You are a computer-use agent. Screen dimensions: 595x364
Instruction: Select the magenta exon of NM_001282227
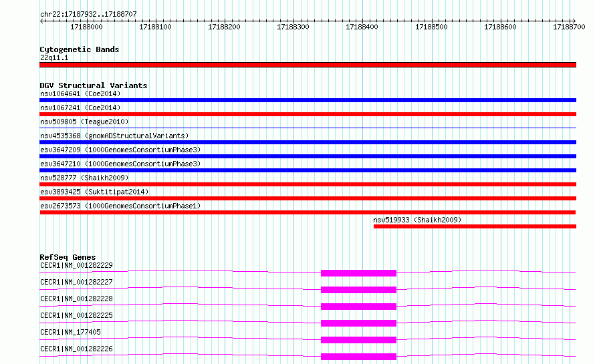[x=358, y=290]
